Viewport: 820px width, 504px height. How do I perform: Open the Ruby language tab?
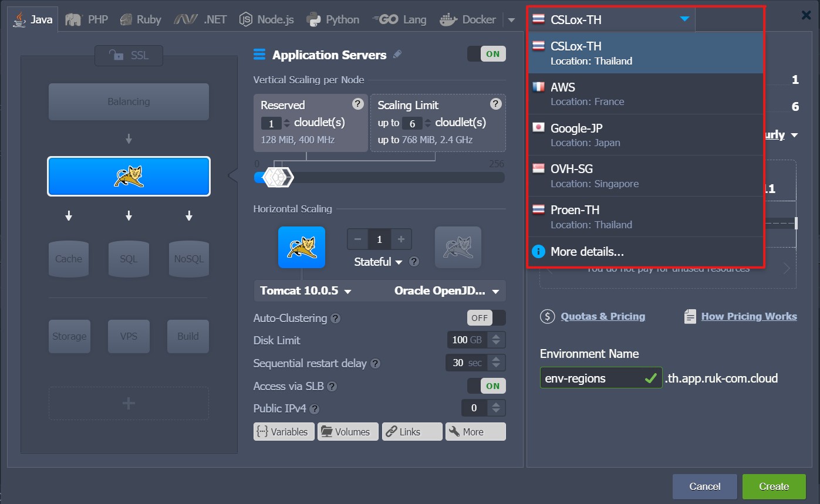140,19
